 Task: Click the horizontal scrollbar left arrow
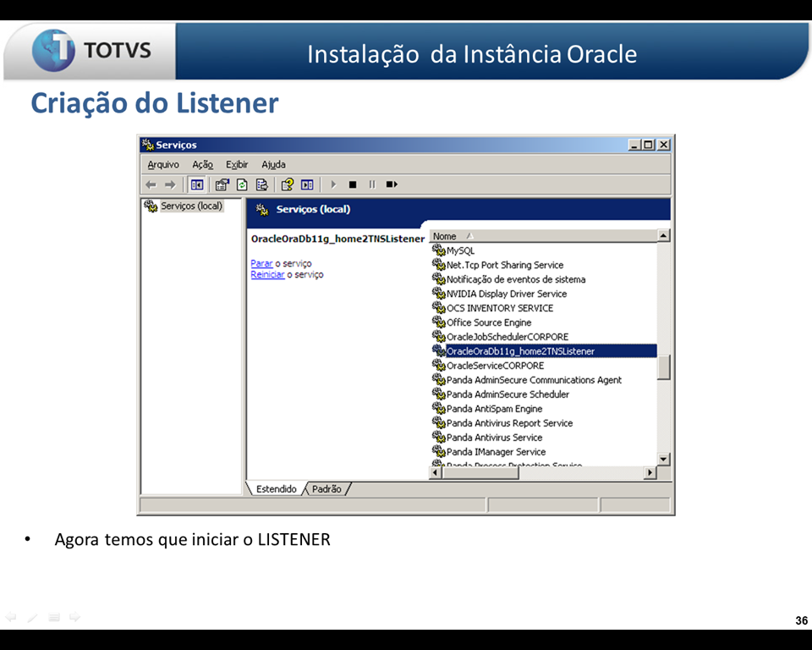pyautogui.click(x=436, y=473)
